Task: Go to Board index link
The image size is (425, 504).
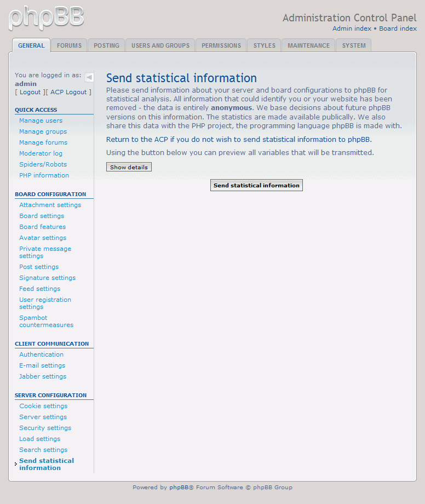Action: click(398, 28)
